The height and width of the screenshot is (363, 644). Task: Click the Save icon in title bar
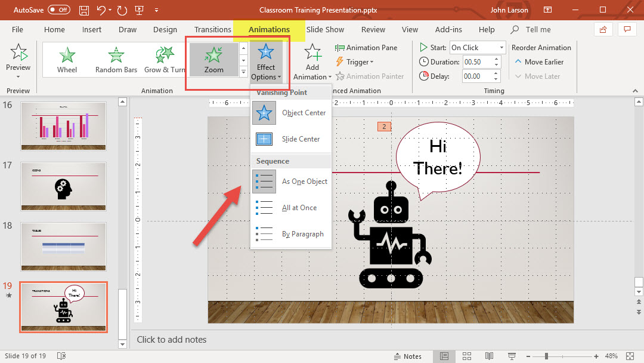[x=85, y=10]
